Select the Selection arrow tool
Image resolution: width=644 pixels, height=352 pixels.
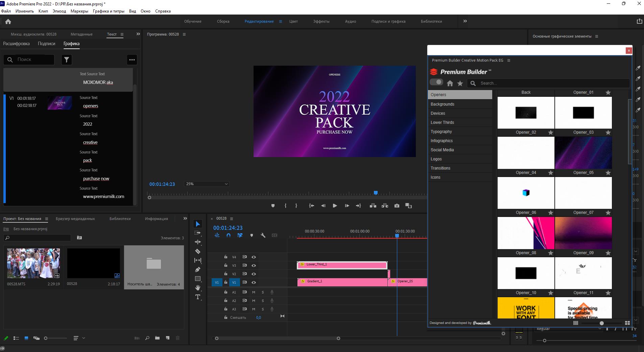point(198,224)
